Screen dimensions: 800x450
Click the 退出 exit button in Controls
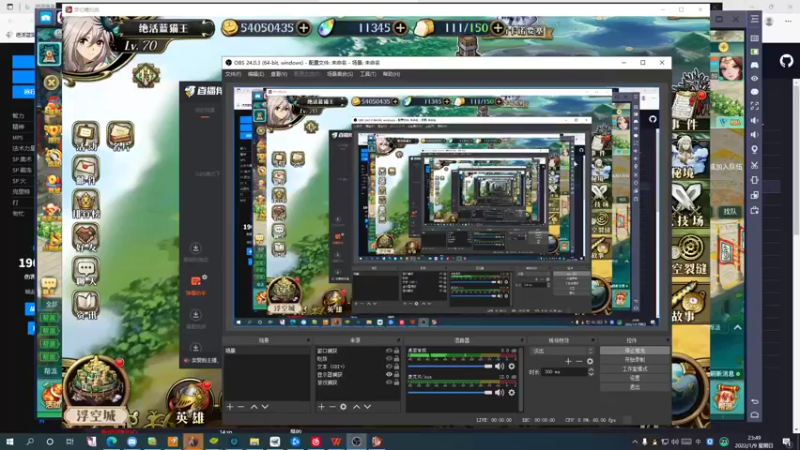635,387
